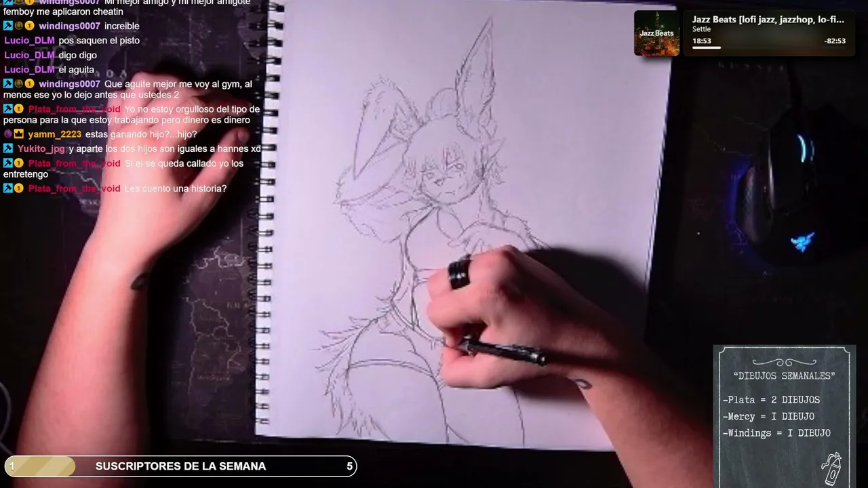Screen dimensions: 868x488
Task: Open the Yukito_jpg username in chat
Action: [x=41, y=148]
